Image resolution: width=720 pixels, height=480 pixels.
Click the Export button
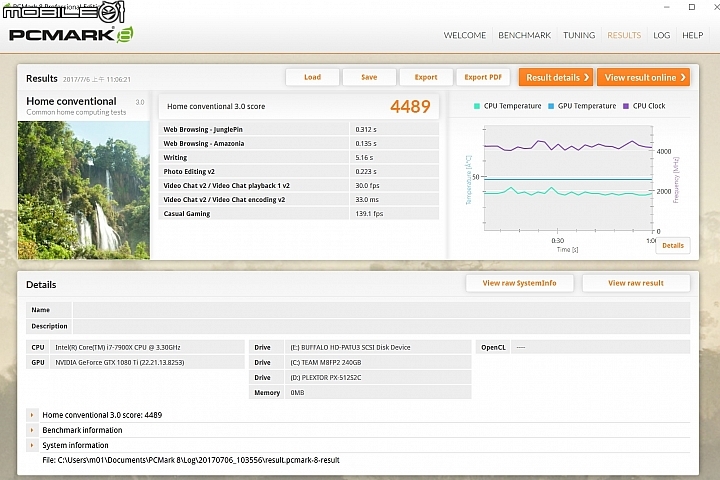pos(426,77)
